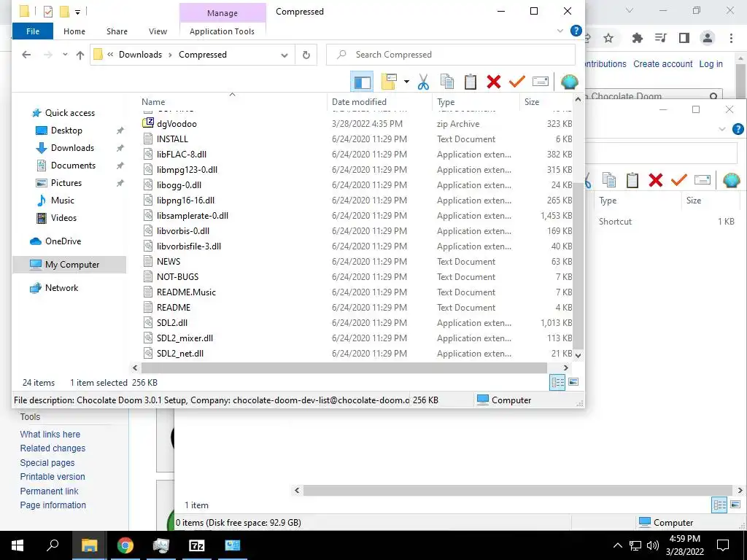
Task: Select Desktop in navigation pane
Action: [x=66, y=131]
